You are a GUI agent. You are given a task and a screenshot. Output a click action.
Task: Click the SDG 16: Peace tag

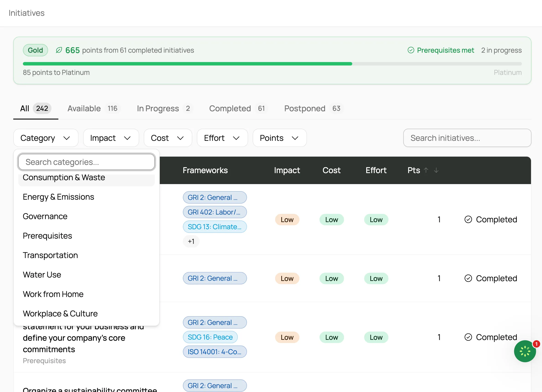pos(210,337)
